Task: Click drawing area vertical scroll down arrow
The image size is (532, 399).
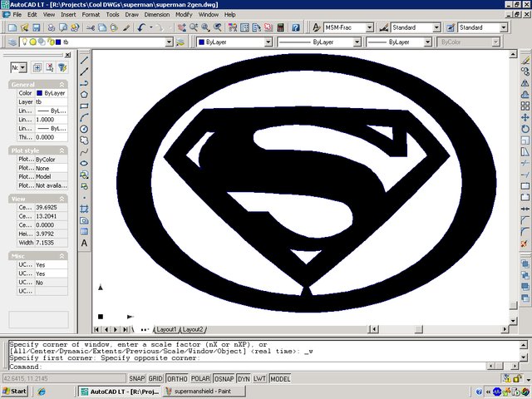Action: pos(513,320)
